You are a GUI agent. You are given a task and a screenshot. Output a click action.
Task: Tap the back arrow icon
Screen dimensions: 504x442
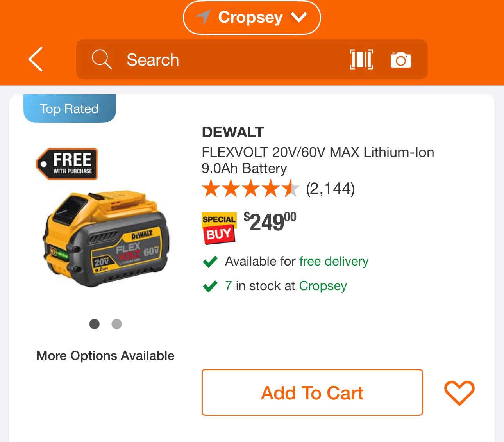[36, 59]
